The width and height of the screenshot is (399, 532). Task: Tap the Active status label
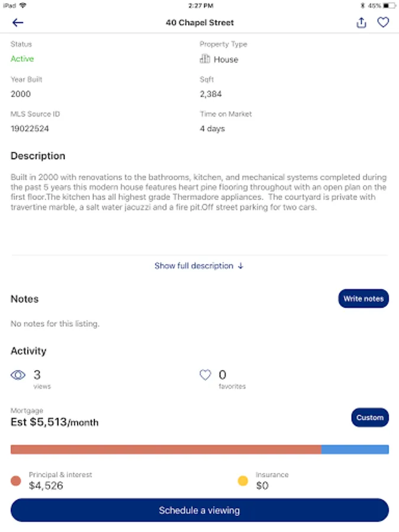[x=22, y=59]
